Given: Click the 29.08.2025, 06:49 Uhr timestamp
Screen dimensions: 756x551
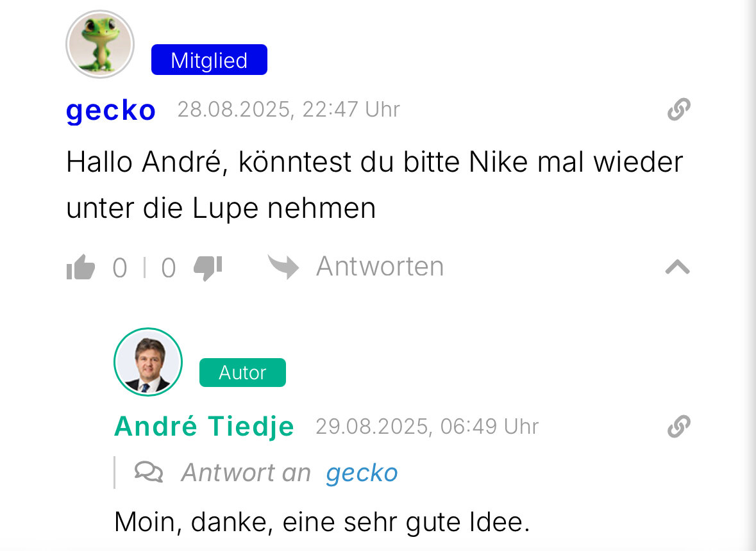Looking at the screenshot, I should click(x=427, y=426).
